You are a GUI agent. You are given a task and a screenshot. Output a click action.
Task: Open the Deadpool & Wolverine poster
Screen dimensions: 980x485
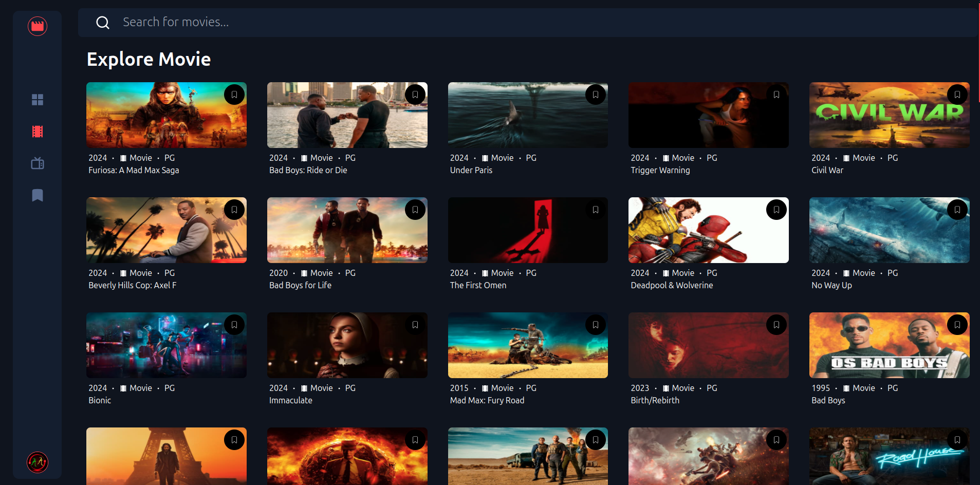pyautogui.click(x=709, y=230)
